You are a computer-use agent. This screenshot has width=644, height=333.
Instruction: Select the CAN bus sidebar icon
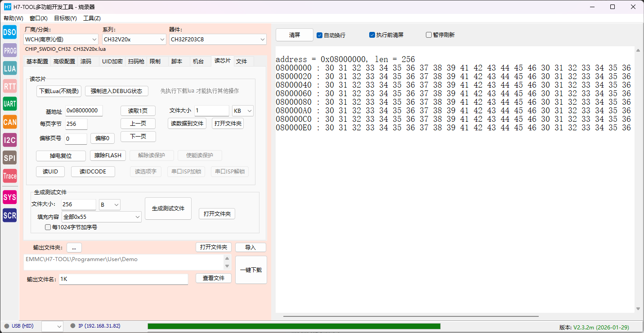[9, 122]
